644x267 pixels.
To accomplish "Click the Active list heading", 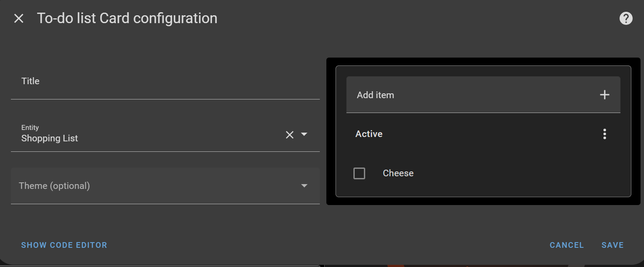I will 368,134.
